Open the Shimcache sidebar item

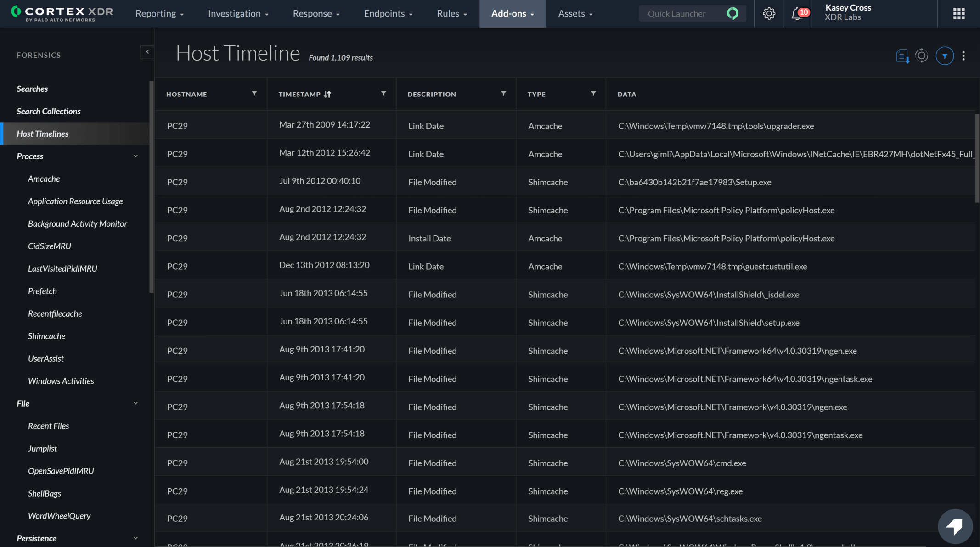tap(46, 336)
